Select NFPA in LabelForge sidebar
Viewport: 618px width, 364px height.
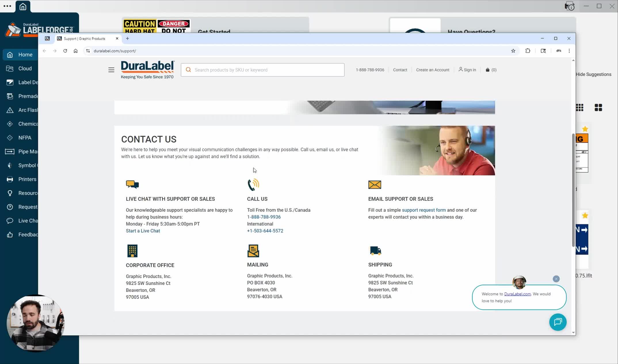(x=20, y=138)
